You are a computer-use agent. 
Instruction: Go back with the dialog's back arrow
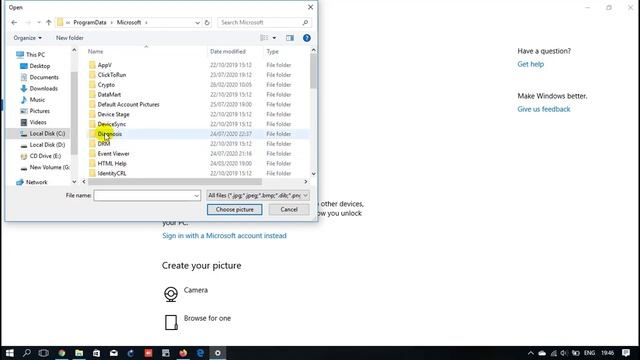14,22
